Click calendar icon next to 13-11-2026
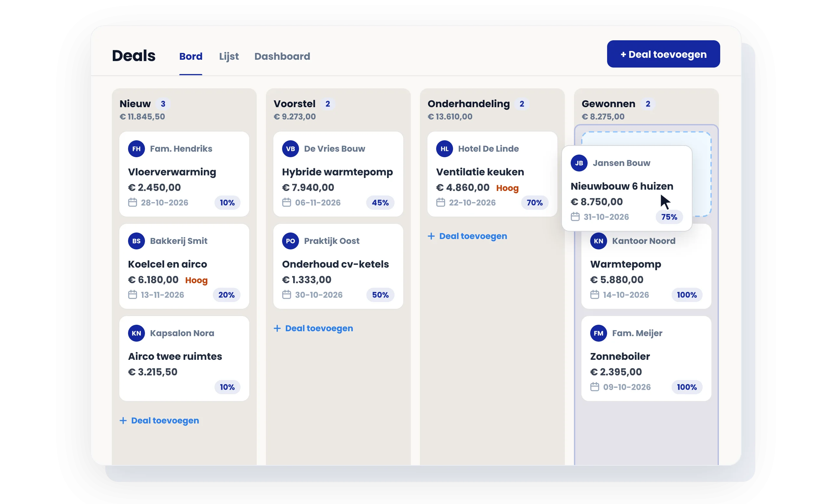Viewport: 832px width, 504px height. [133, 295]
